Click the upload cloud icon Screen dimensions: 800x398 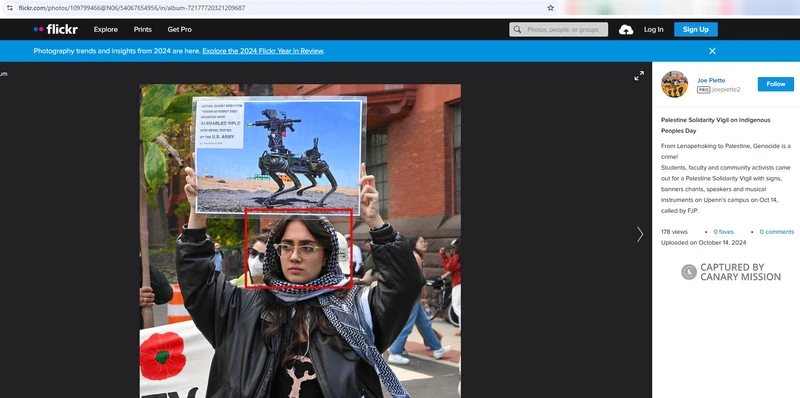[x=626, y=30]
